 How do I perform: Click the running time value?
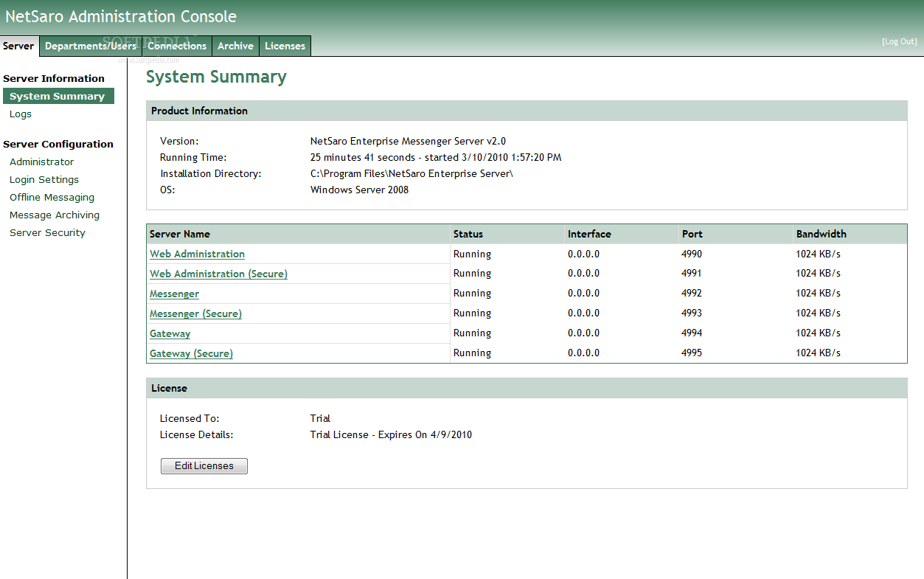coord(436,157)
